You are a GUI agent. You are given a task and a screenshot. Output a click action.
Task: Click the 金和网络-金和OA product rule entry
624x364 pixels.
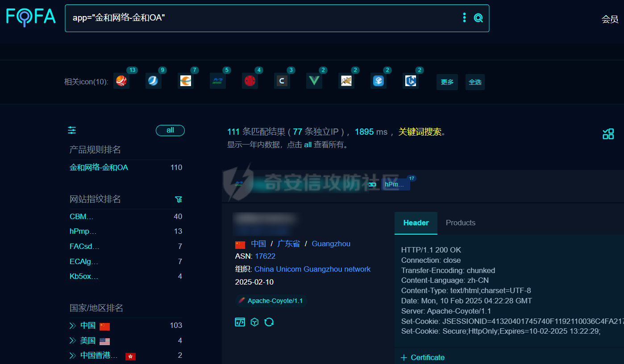(99, 167)
